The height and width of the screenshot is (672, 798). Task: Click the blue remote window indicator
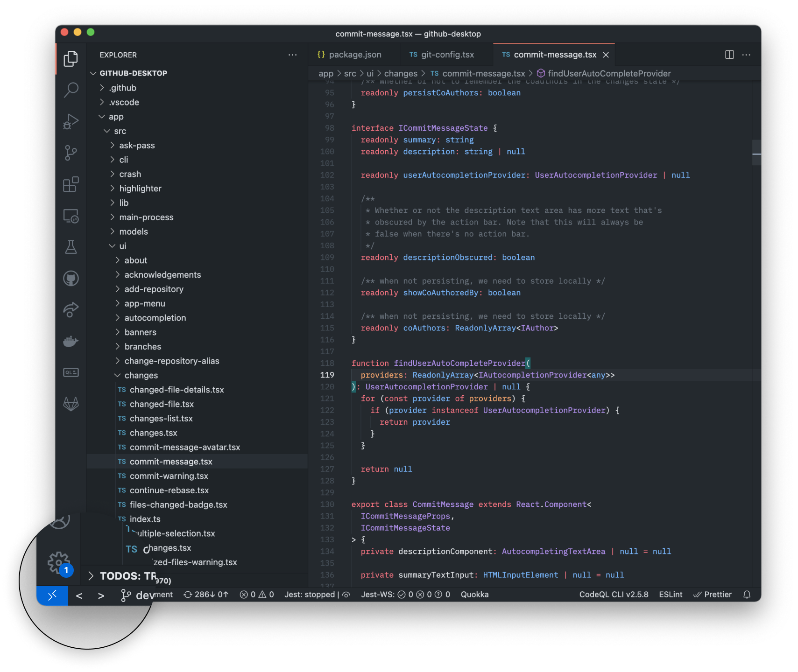tap(52, 595)
